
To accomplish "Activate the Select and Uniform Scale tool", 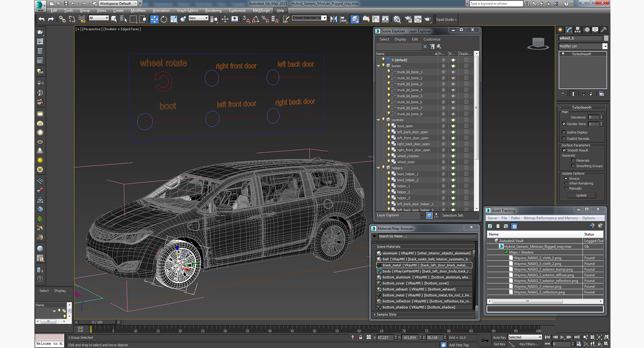I will (x=174, y=19).
